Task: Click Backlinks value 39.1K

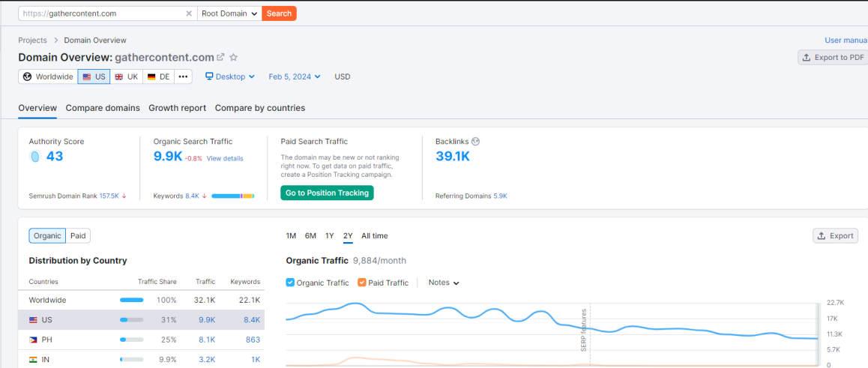Action: (453, 157)
